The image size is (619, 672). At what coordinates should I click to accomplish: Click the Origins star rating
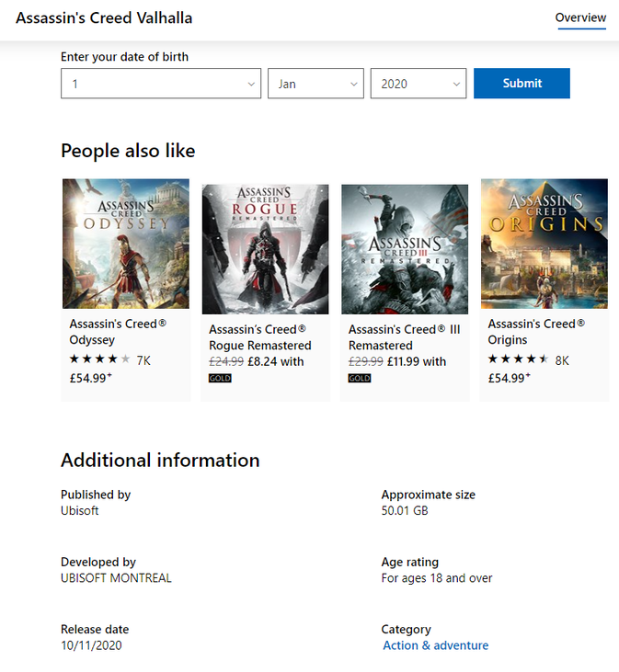coord(518,359)
